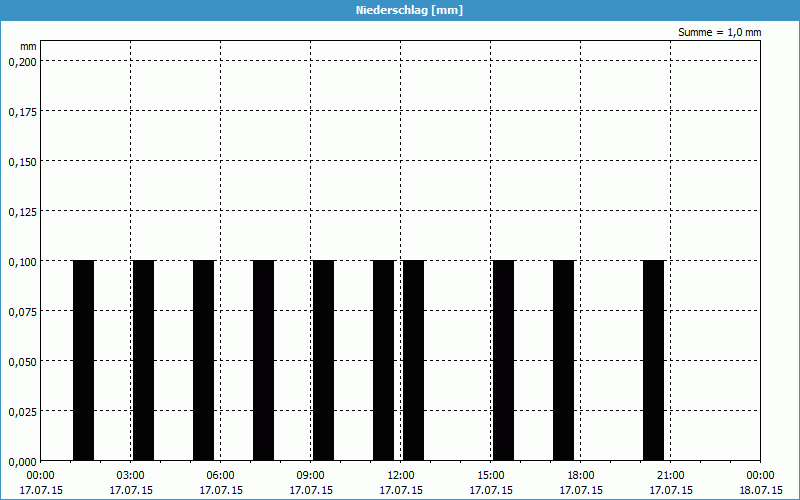Click the 12:00 17.07.15 time axis label
The width and height of the screenshot is (800, 500).
(x=400, y=482)
